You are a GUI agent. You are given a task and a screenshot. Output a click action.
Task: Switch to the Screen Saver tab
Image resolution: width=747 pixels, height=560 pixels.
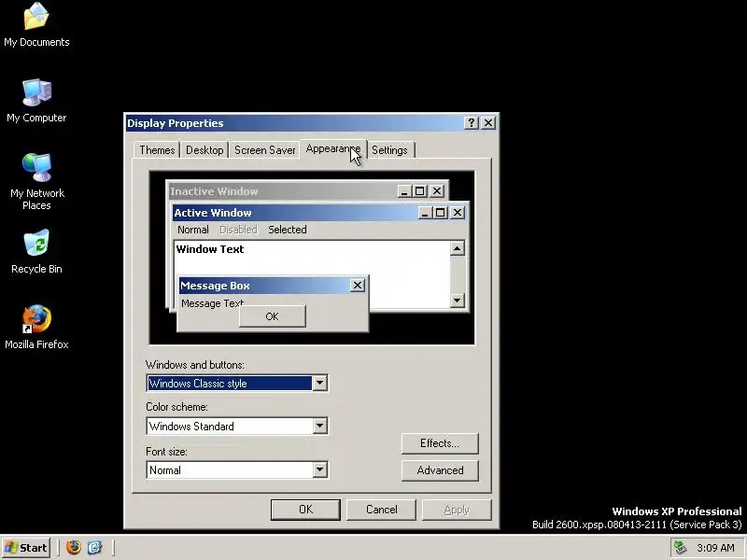265,150
